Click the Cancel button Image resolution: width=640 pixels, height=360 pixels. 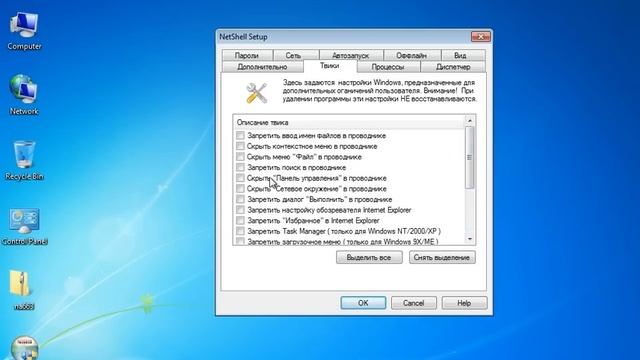point(413,303)
